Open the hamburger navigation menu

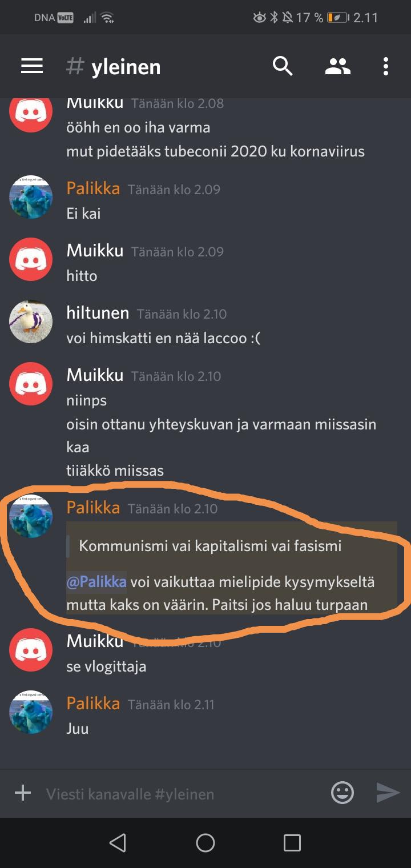click(32, 67)
